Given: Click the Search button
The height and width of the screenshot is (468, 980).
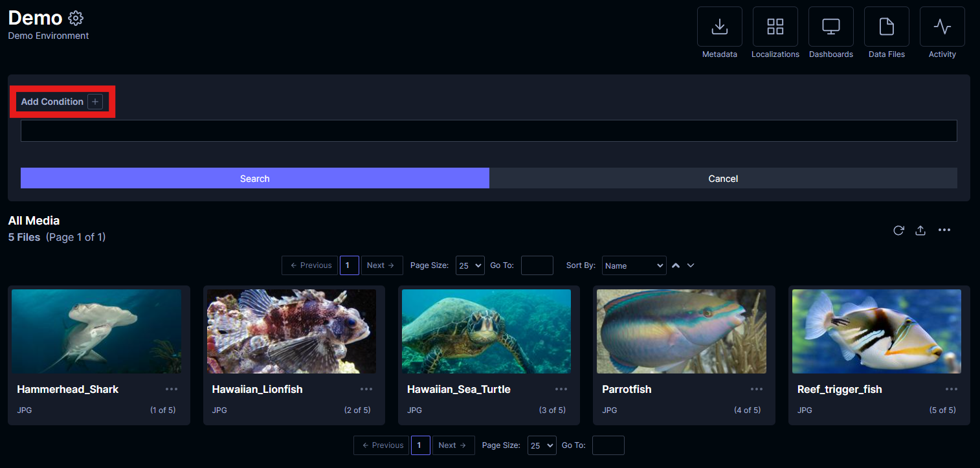Looking at the screenshot, I should [255, 179].
